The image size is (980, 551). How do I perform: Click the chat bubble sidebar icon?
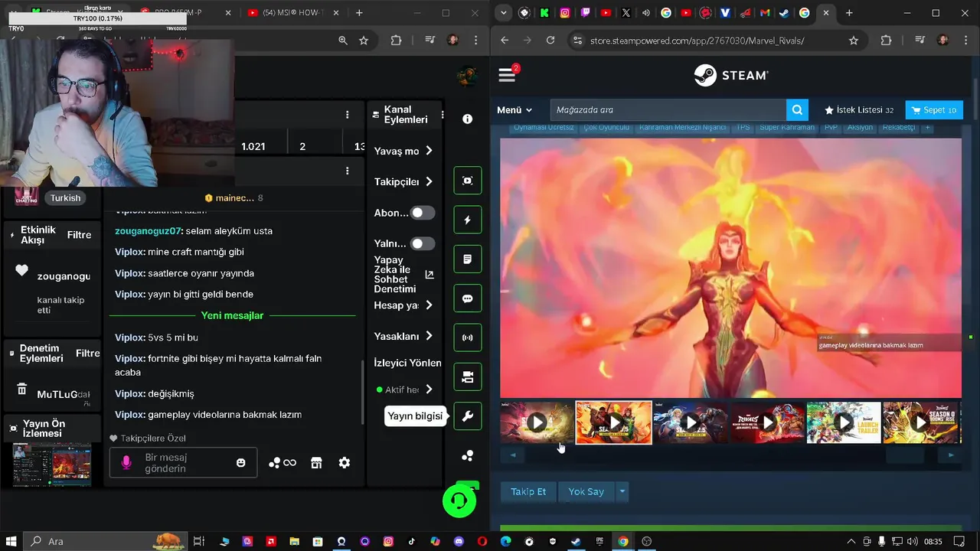pyautogui.click(x=468, y=298)
